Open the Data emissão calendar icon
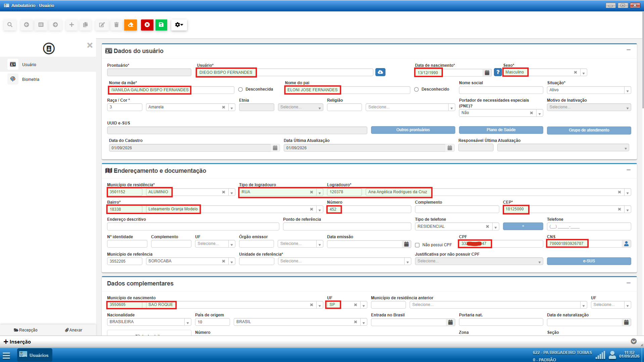Image resolution: width=644 pixels, height=362 pixels. point(406,244)
